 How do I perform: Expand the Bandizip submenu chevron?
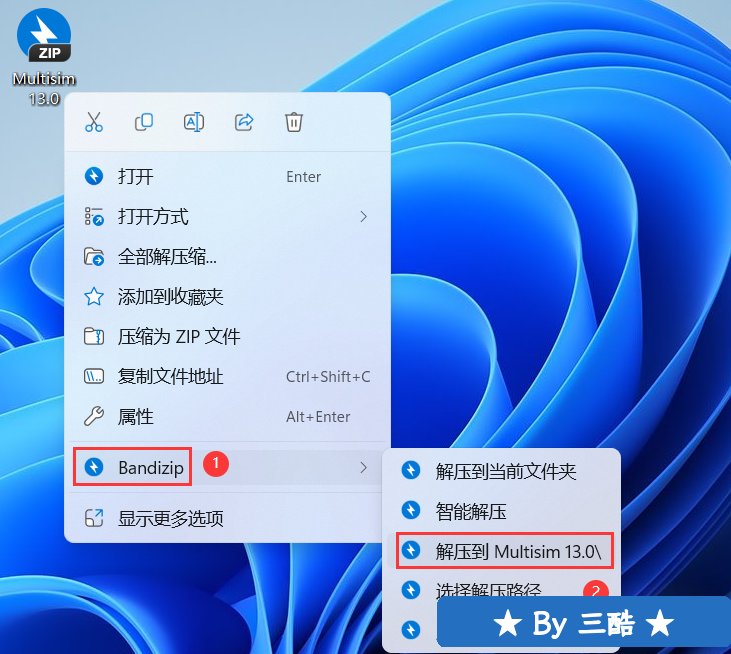[x=363, y=468]
